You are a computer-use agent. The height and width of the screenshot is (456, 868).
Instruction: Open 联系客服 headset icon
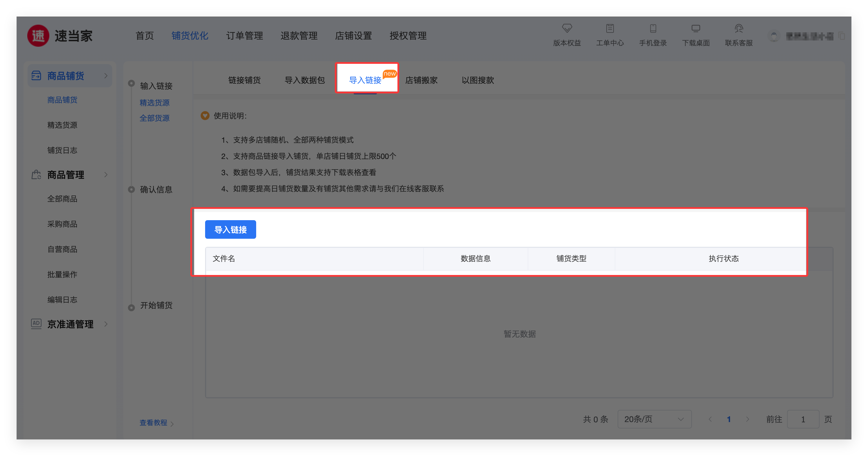coord(739,28)
